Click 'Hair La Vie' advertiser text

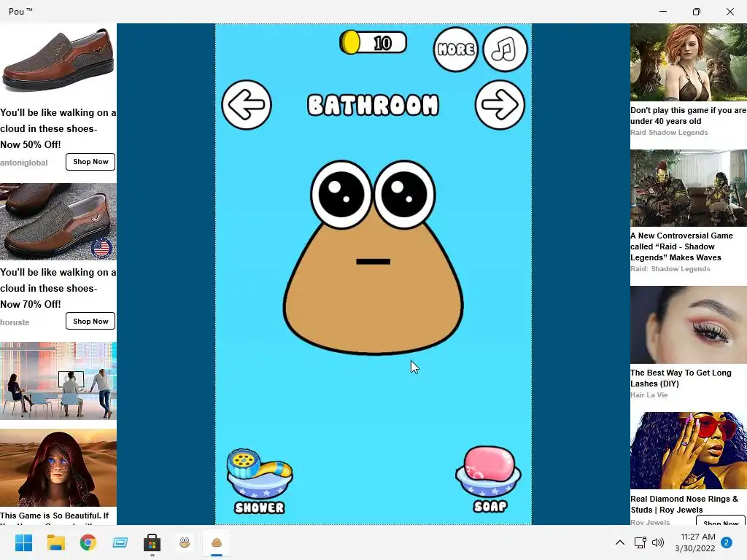point(649,394)
